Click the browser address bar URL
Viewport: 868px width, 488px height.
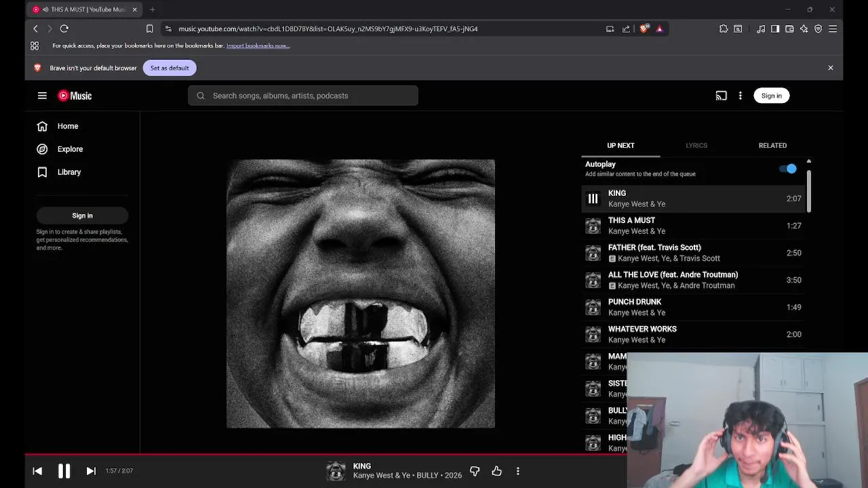coord(328,28)
